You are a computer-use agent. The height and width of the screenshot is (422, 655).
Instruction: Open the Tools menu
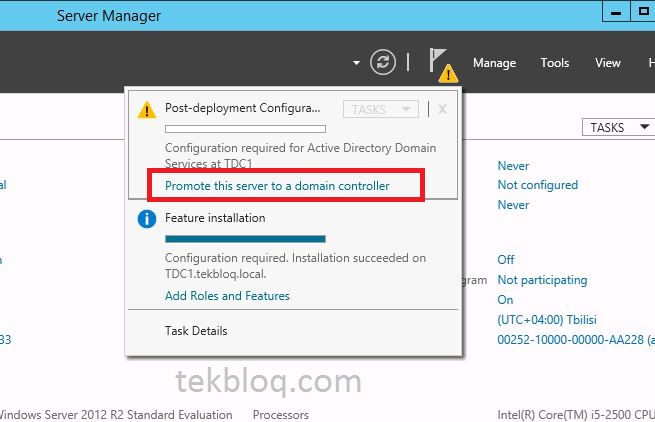(x=555, y=63)
